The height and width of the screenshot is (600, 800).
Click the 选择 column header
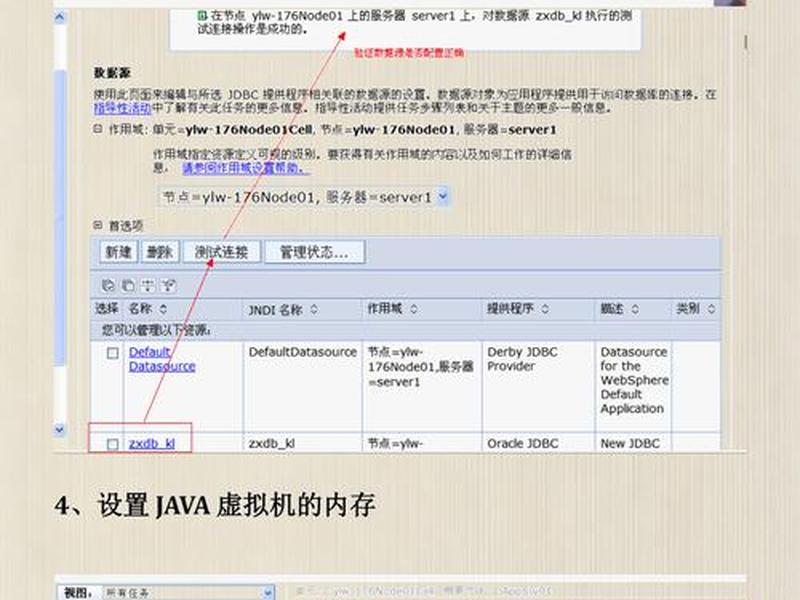pyautogui.click(x=106, y=309)
